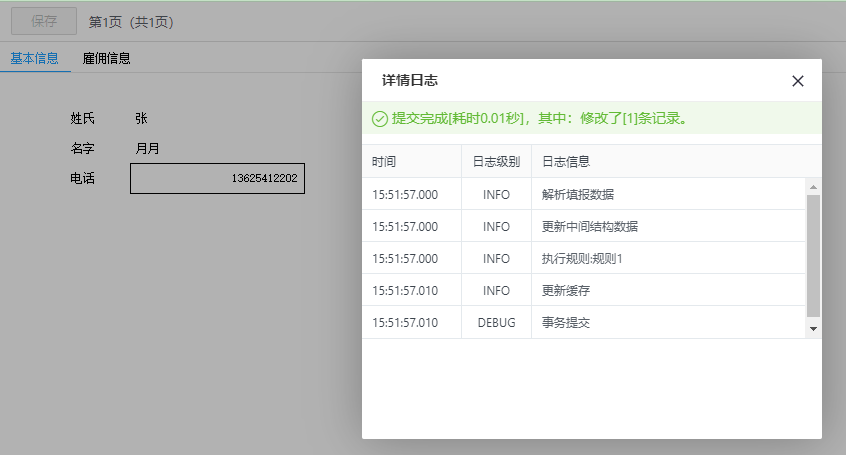The width and height of the screenshot is (846, 455).
Task: Close the 详情日志 dialog
Action: click(x=797, y=81)
